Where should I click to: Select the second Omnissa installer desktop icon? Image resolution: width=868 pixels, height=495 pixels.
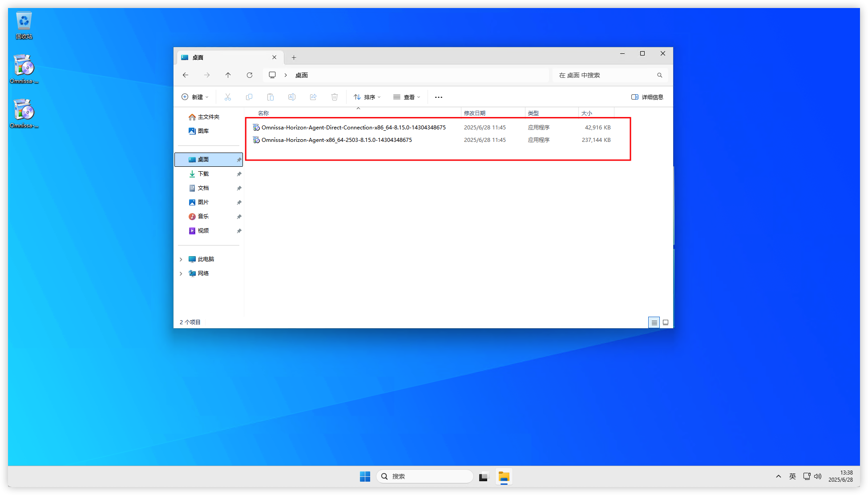(x=24, y=113)
